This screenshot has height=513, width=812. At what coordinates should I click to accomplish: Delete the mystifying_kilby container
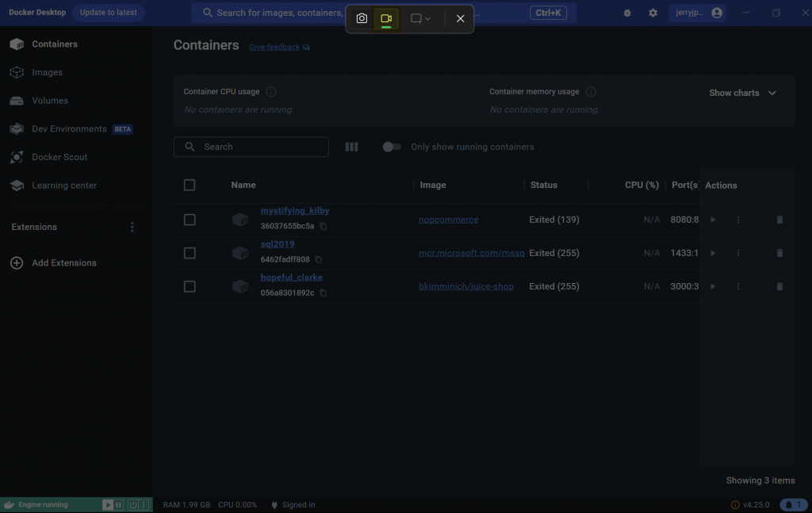(x=779, y=220)
